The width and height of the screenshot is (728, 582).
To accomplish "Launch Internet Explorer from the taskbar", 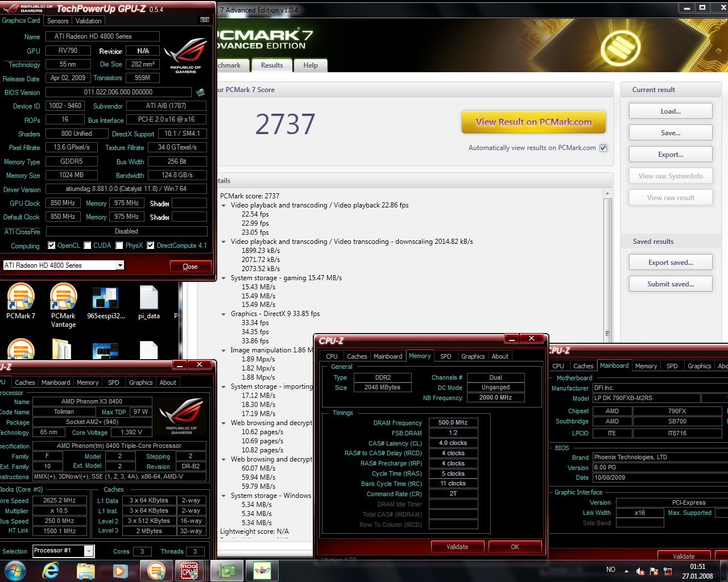I will click(51, 570).
